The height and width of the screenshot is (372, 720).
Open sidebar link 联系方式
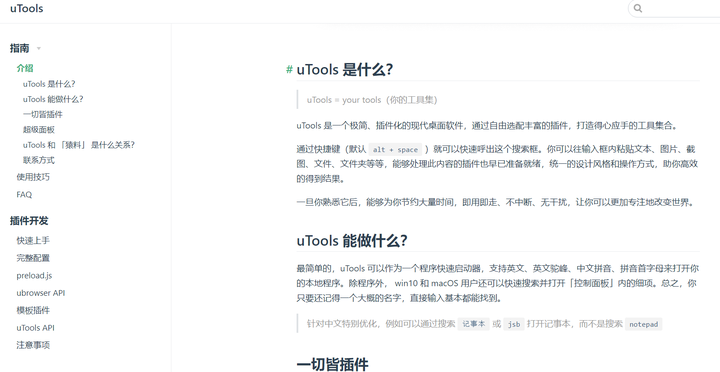(39, 160)
